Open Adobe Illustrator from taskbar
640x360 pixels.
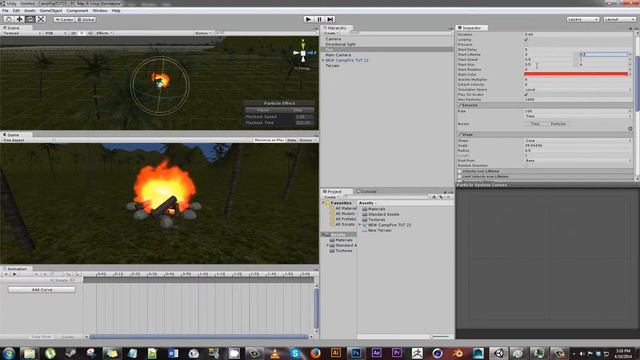pos(336,353)
